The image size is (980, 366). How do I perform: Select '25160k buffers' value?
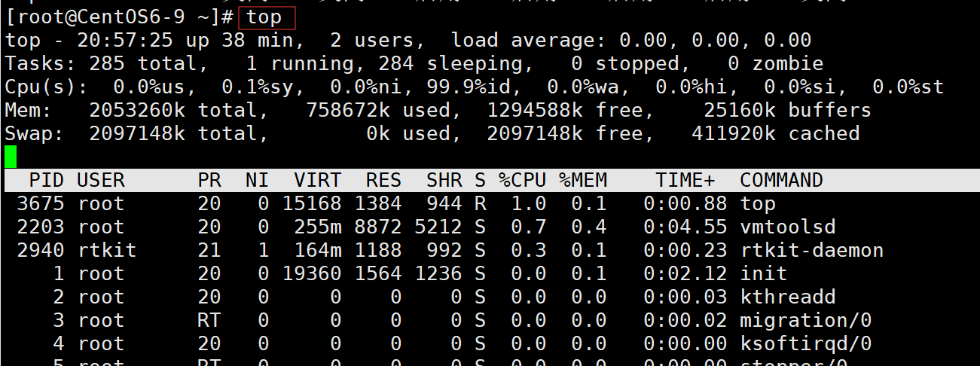click(x=788, y=111)
